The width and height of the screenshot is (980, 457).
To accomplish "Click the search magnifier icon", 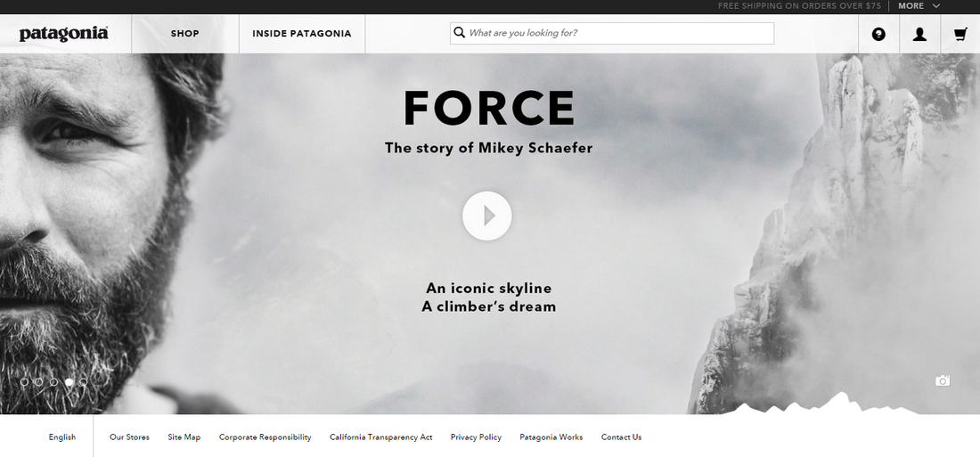I will 460,32.
